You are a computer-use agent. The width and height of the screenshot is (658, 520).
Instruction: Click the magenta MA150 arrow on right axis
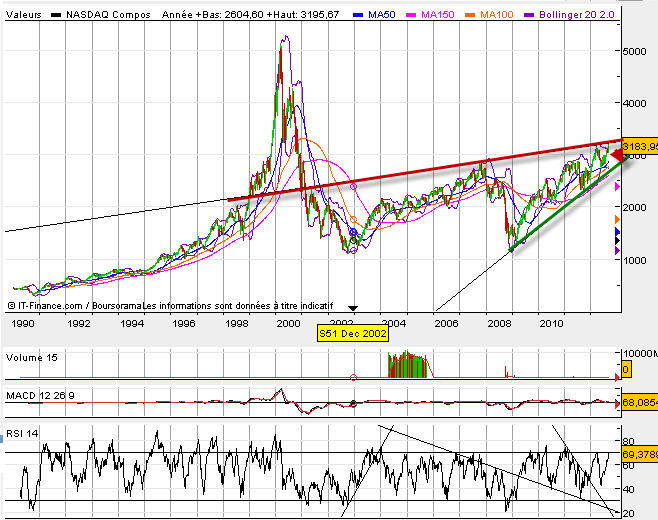(x=617, y=186)
